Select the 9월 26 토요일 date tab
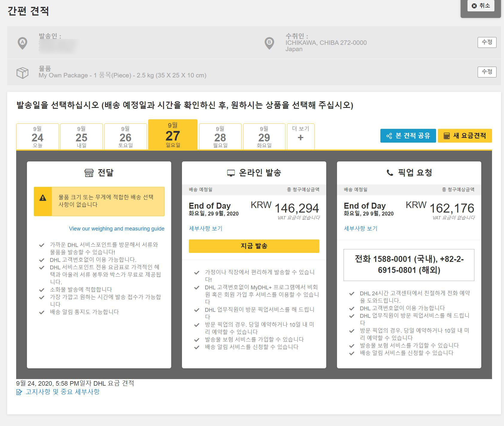This screenshot has width=504, height=426. click(125, 137)
